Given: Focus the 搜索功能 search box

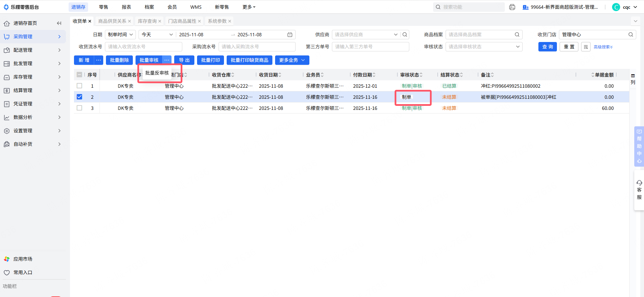Looking at the screenshot, I should [469, 7].
